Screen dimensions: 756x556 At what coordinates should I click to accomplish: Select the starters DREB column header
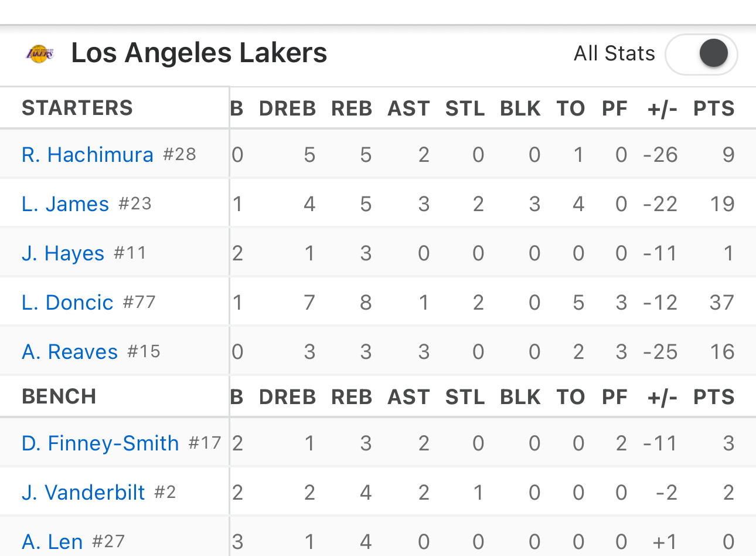click(x=288, y=109)
